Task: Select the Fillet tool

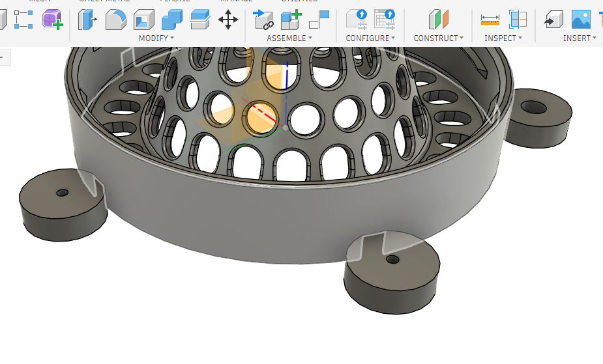Action: [116, 20]
